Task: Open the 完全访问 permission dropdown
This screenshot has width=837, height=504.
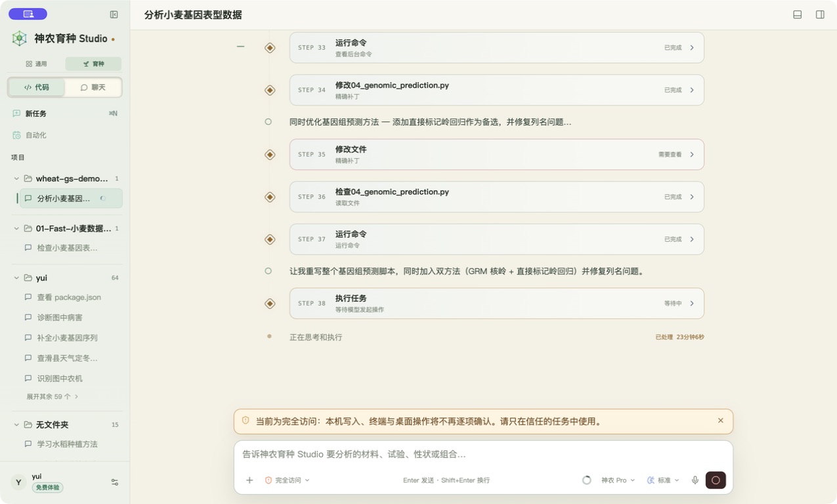Action: (287, 480)
